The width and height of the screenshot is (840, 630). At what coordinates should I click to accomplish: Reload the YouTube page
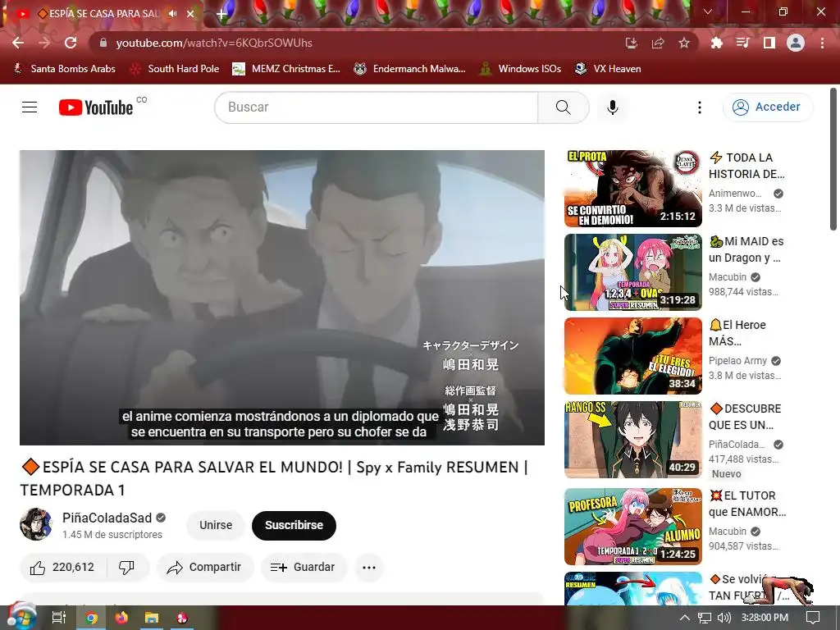[x=71, y=43]
